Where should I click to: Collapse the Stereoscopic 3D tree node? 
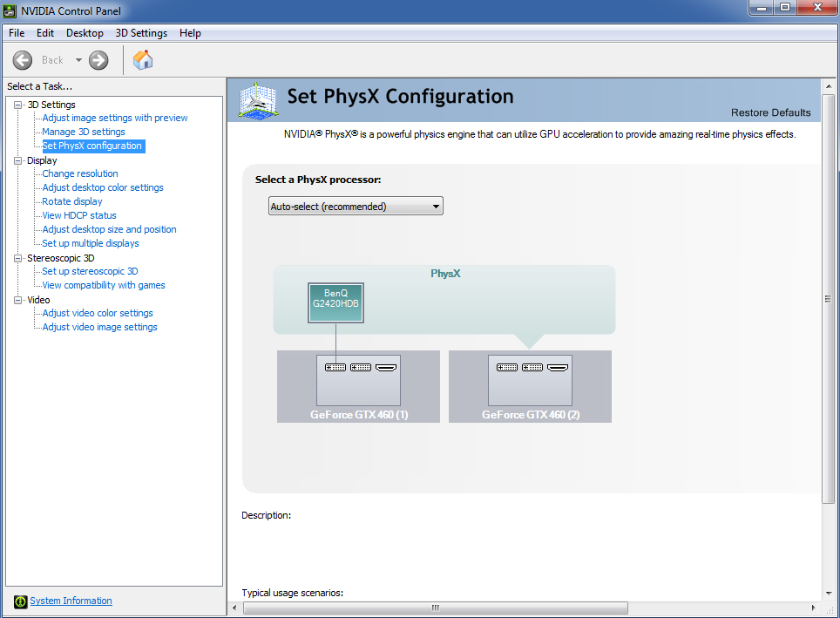pyautogui.click(x=17, y=258)
